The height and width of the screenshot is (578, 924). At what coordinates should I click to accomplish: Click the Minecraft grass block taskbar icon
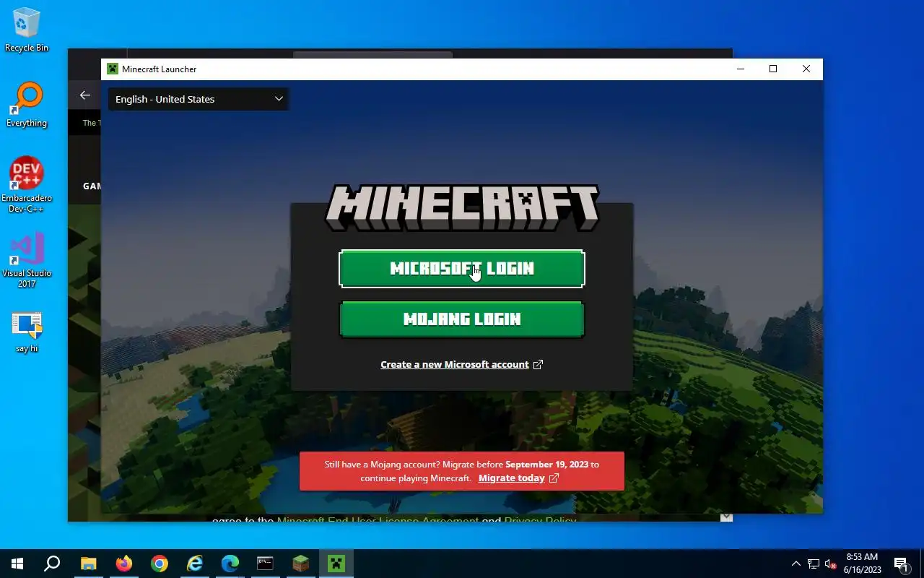pos(301,564)
